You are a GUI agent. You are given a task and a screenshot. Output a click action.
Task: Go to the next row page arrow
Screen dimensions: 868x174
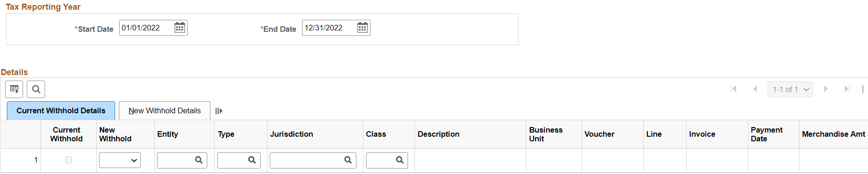[826, 89]
